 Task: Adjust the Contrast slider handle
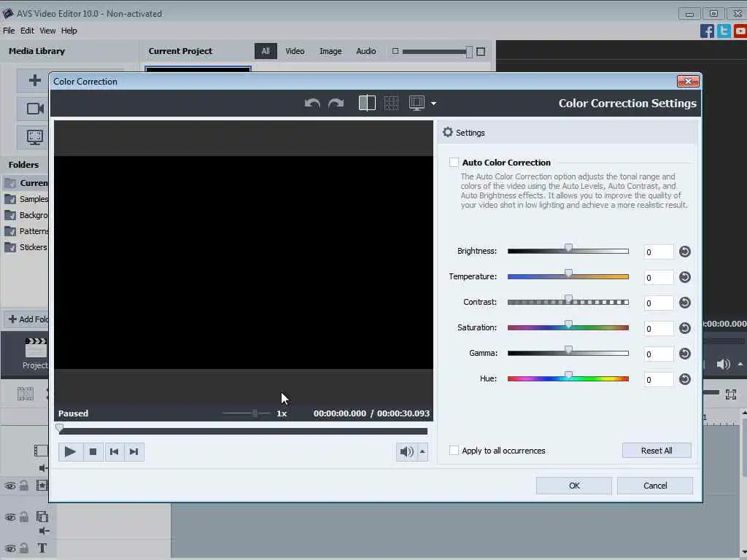568,299
